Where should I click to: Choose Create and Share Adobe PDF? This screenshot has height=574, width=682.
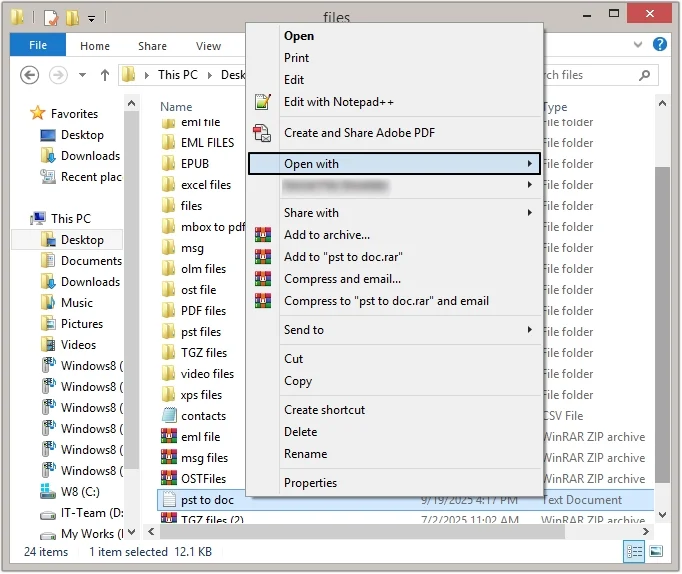pyautogui.click(x=394, y=133)
